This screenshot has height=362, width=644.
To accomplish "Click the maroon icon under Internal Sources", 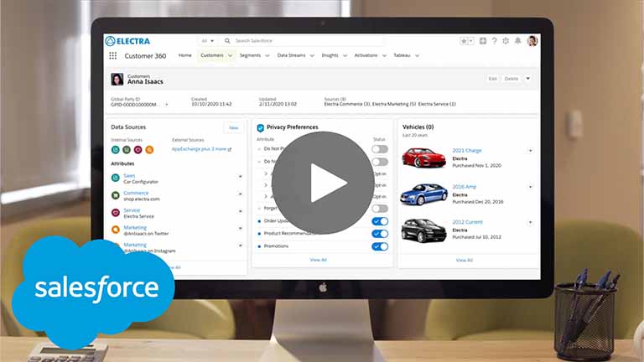I will (x=138, y=150).
